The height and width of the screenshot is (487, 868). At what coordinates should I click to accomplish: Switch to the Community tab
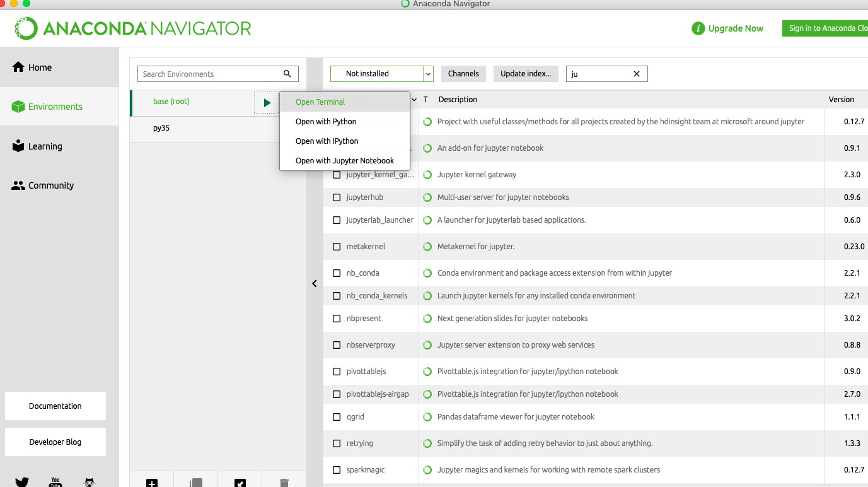[x=59, y=185]
